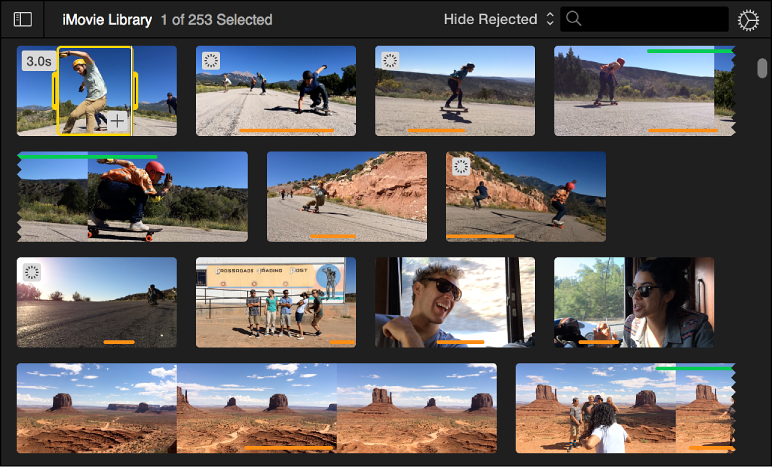Select the sunlit asphalt skater clip

click(x=96, y=302)
